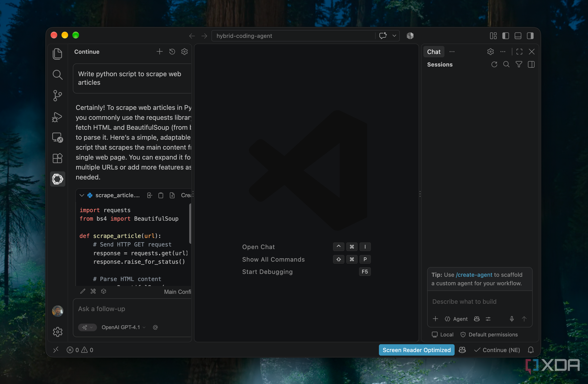This screenshot has height=384, width=588.
Task: Open the Accounts avatar menu
Action: tap(57, 311)
